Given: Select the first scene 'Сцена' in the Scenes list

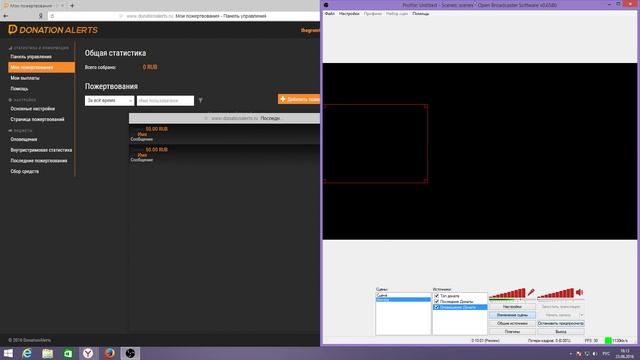Looking at the screenshot, I should pos(403,295).
